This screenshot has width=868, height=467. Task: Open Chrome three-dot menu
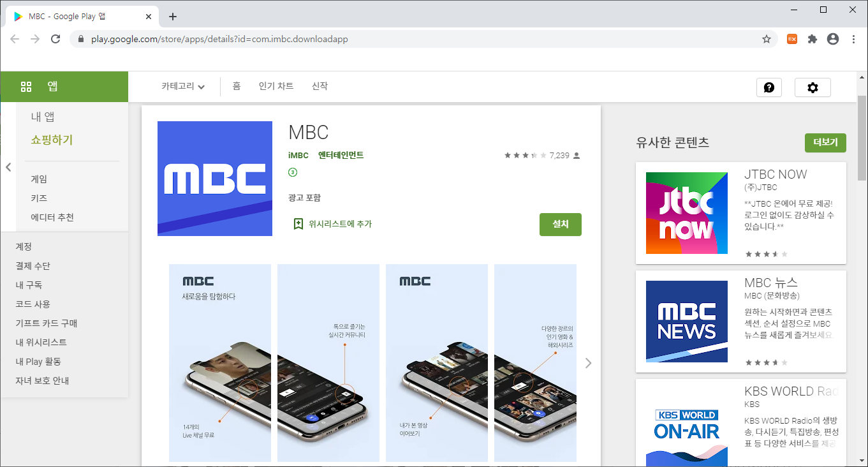click(854, 39)
